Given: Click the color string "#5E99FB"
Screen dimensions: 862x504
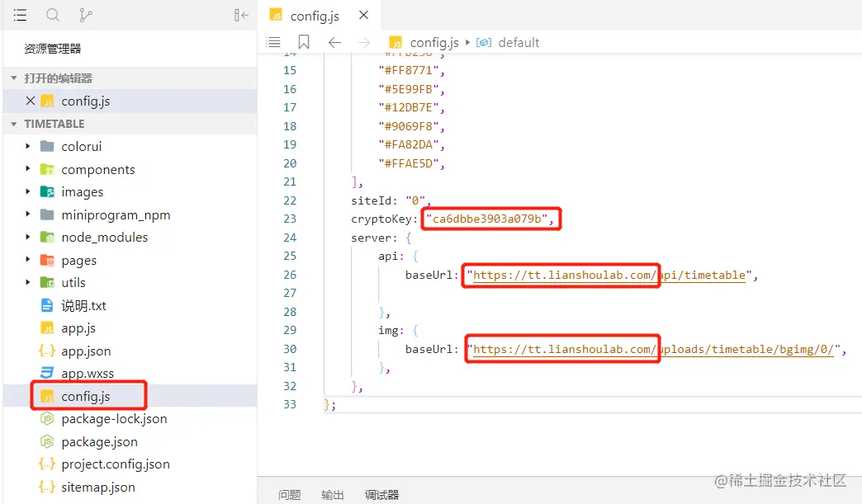Looking at the screenshot, I should tap(409, 89).
